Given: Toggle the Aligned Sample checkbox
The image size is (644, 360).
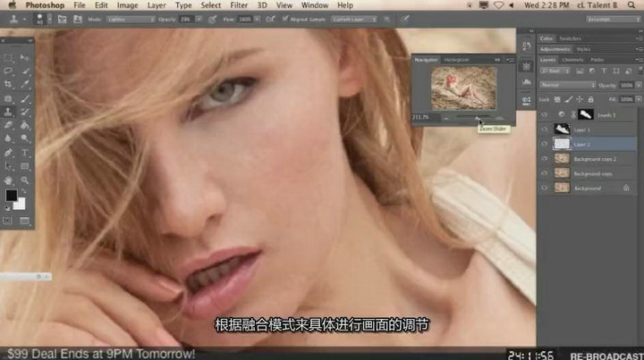Looking at the screenshot, I should 285,19.
